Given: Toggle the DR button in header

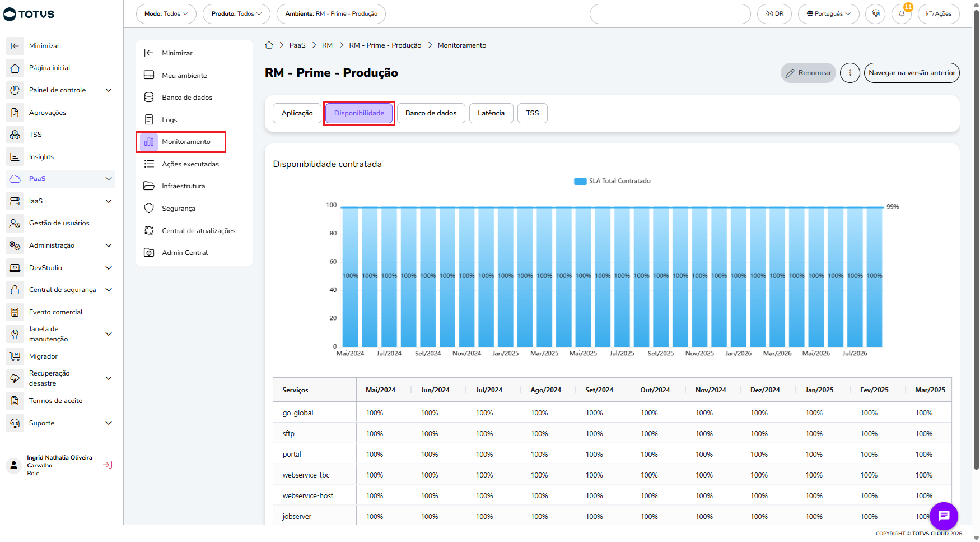Looking at the screenshot, I should click(x=774, y=14).
